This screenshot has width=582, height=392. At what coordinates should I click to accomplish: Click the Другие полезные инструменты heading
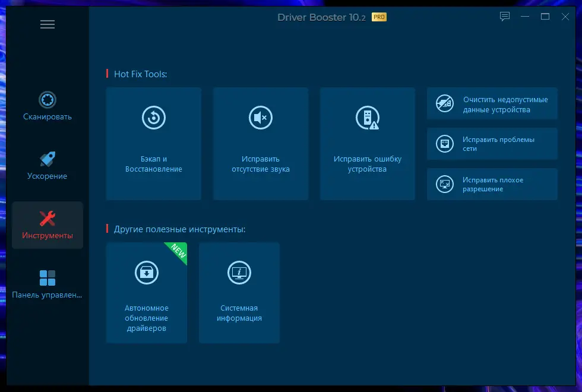point(179,229)
